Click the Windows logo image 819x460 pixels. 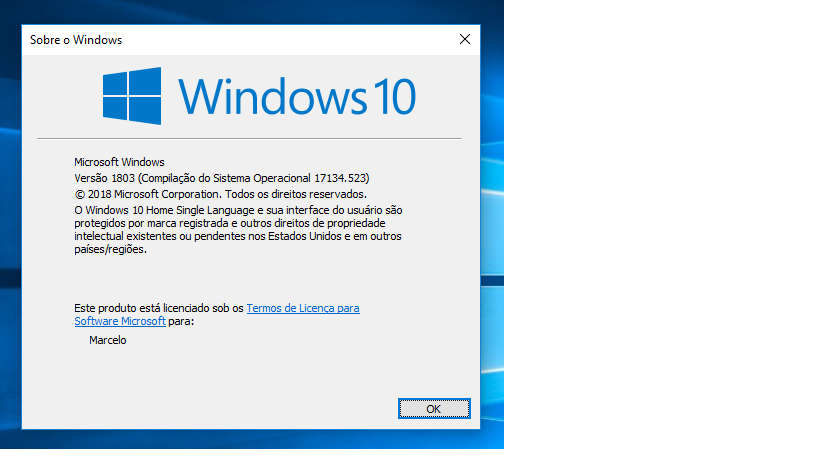132,96
